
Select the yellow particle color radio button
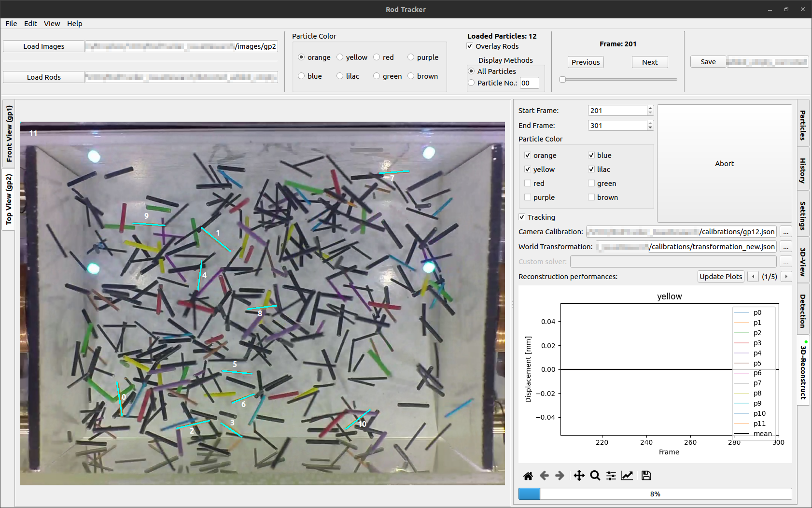click(x=340, y=57)
